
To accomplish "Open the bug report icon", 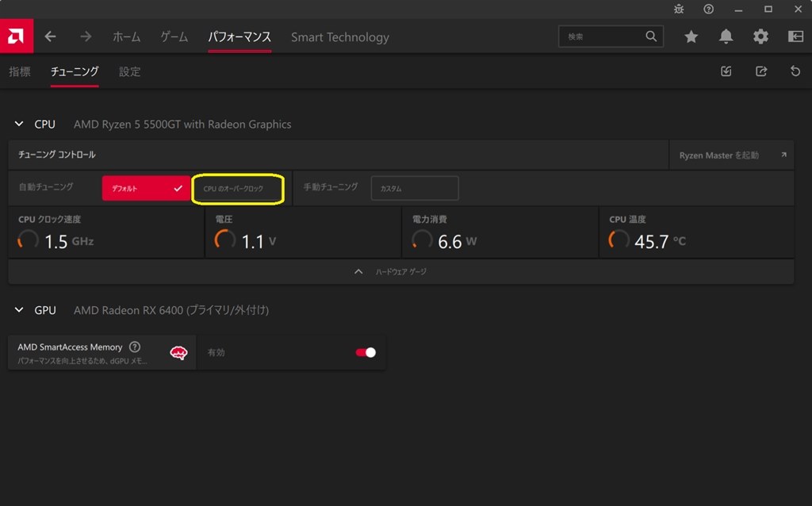I will 679,9.
